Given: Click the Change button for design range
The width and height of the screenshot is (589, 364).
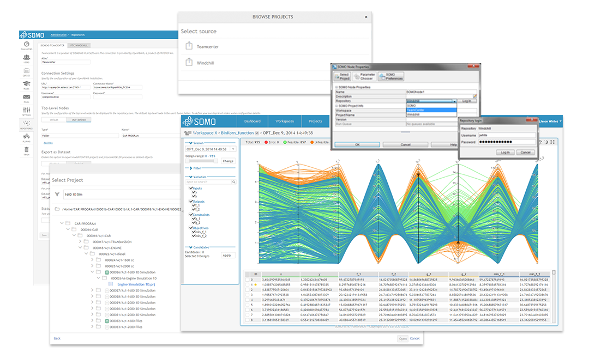Looking at the screenshot, I should click(x=227, y=161).
